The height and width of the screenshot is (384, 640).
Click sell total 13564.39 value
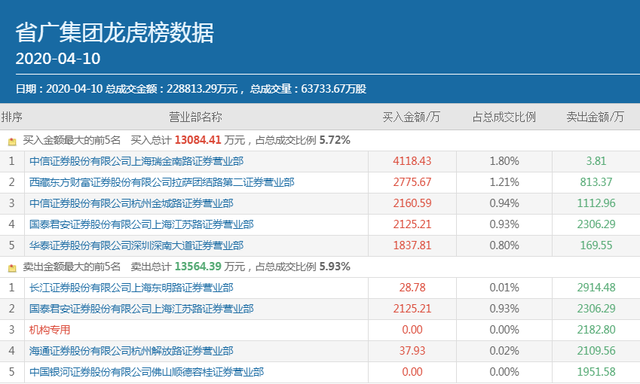(x=198, y=266)
